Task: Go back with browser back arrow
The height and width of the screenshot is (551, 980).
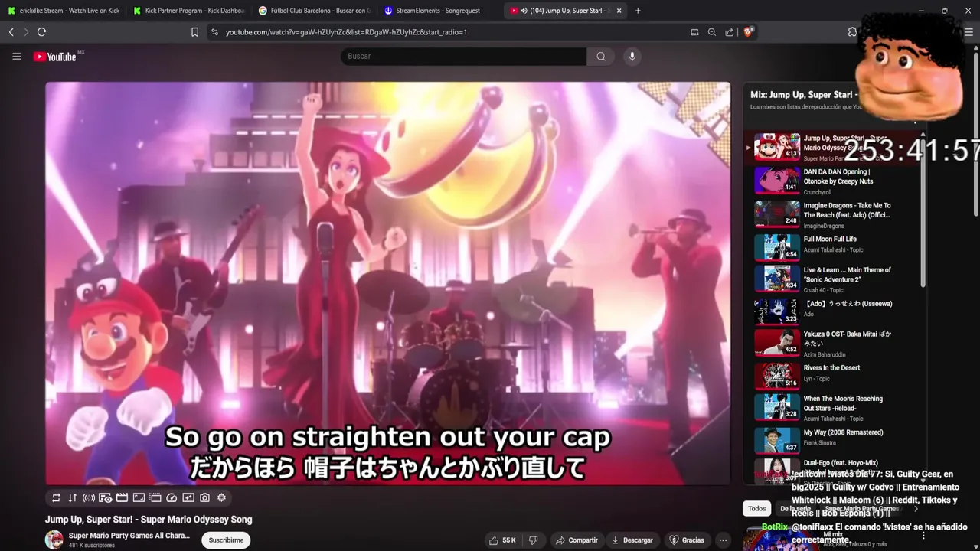Action: (11, 32)
